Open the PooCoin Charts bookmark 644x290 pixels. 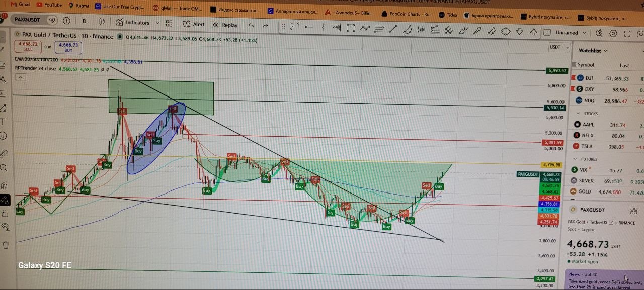coord(407,14)
